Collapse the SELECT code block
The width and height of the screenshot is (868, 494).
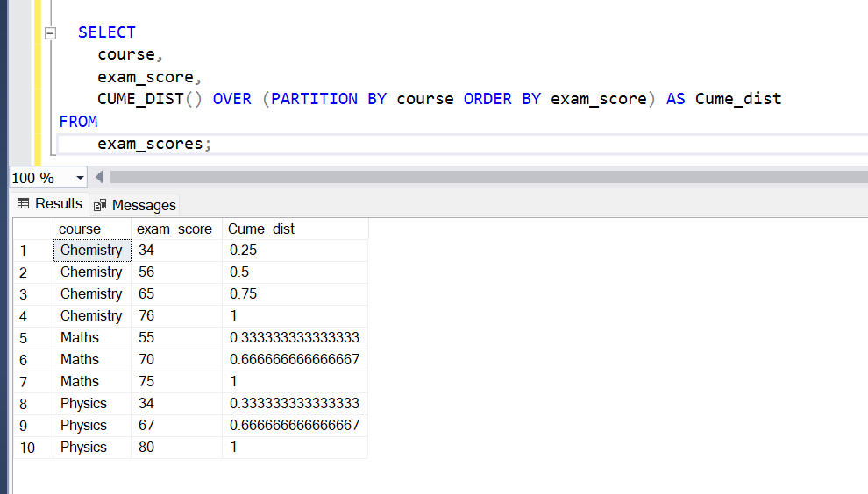(50, 32)
